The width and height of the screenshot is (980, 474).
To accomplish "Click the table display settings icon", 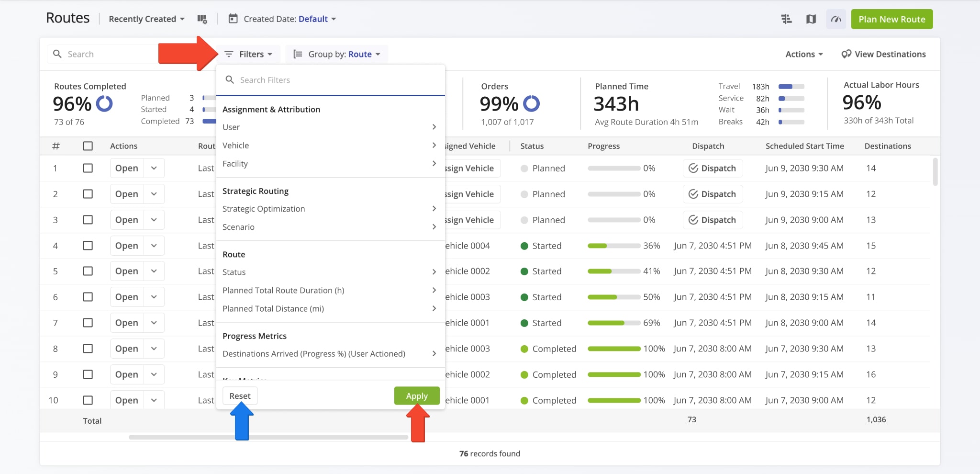I will pos(786,19).
